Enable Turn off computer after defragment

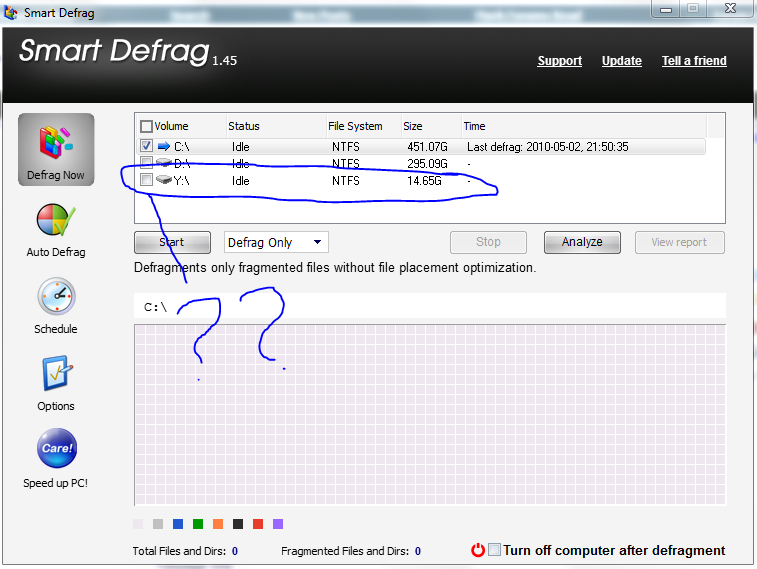click(494, 550)
